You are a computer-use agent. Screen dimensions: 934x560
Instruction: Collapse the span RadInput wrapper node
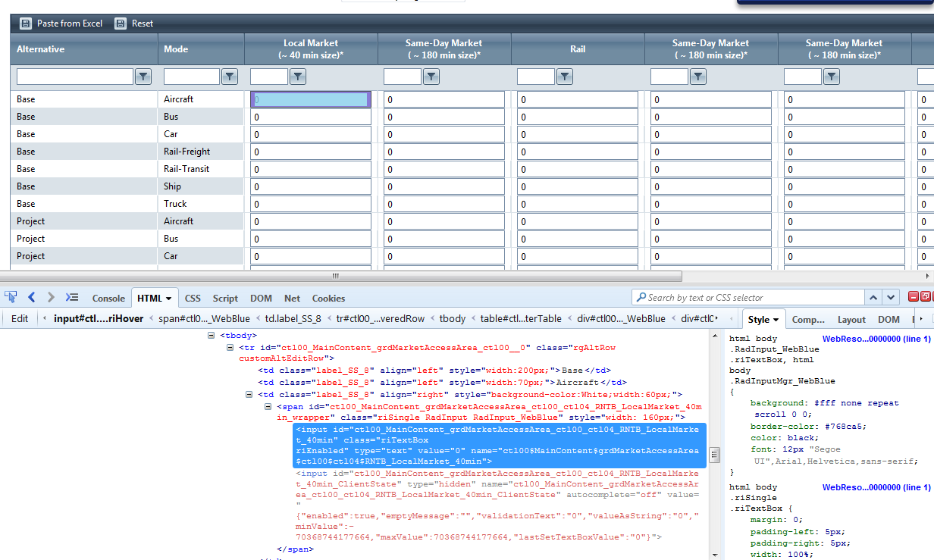pos(269,406)
